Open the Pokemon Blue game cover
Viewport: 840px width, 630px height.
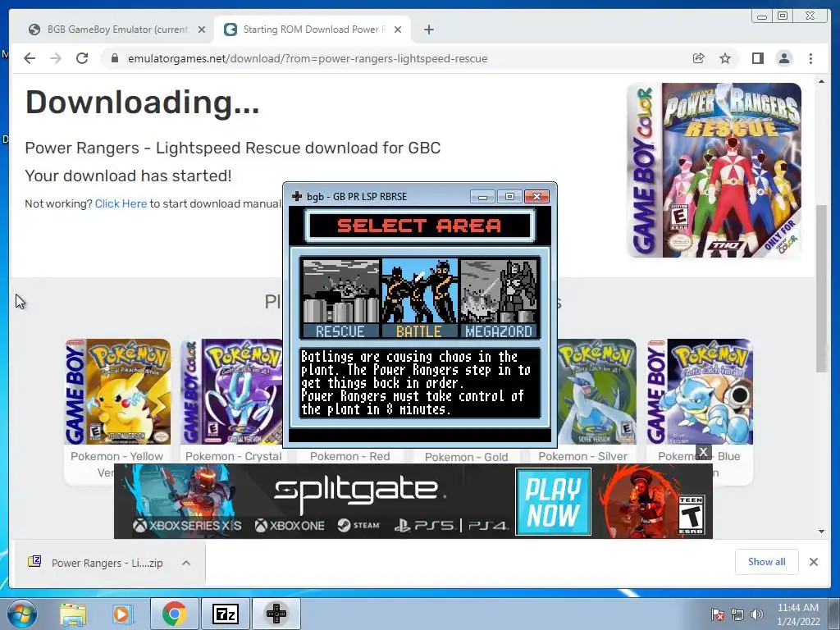[x=700, y=391]
